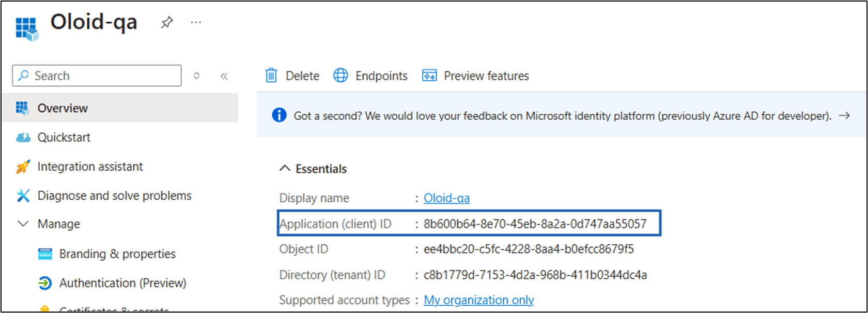The width and height of the screenshot is (868, 313).
Task: Open Integration assistant
Action: coord(90,167)
